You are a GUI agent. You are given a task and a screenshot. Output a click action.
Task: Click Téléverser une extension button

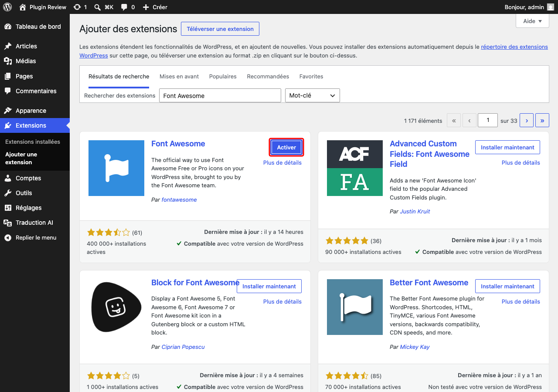[220, 29]
